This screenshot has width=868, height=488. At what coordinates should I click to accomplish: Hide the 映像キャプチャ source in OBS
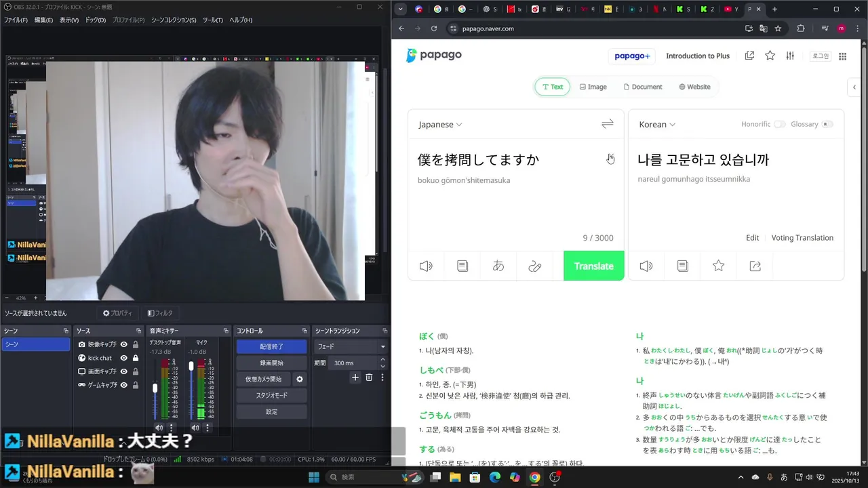pos(124,344)
